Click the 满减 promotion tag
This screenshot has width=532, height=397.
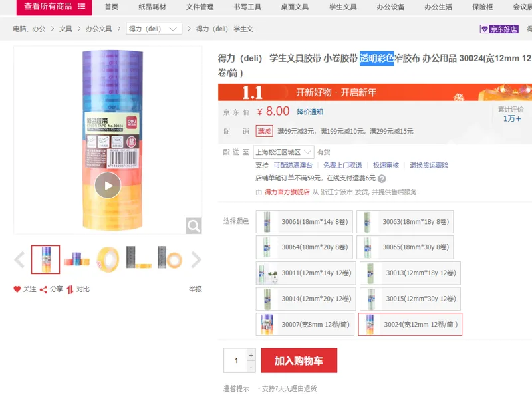pyautogui.click(x=264, y=131)
